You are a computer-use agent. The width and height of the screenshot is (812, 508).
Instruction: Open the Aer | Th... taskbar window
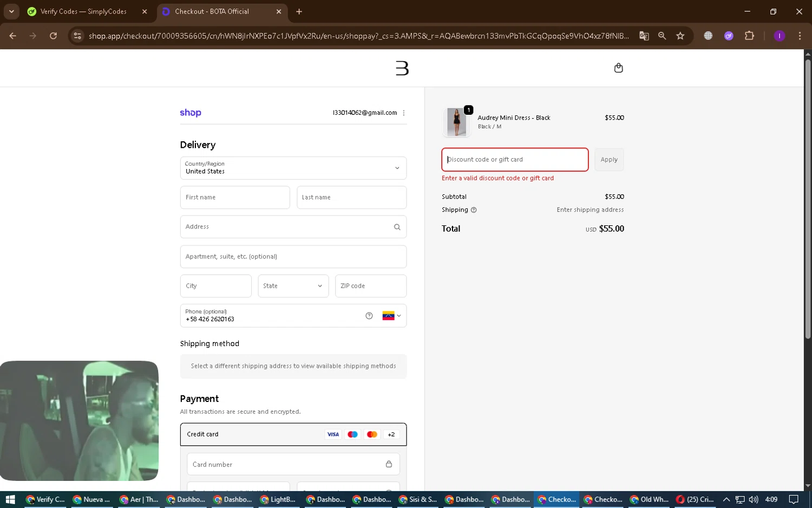tap(139, 499)
